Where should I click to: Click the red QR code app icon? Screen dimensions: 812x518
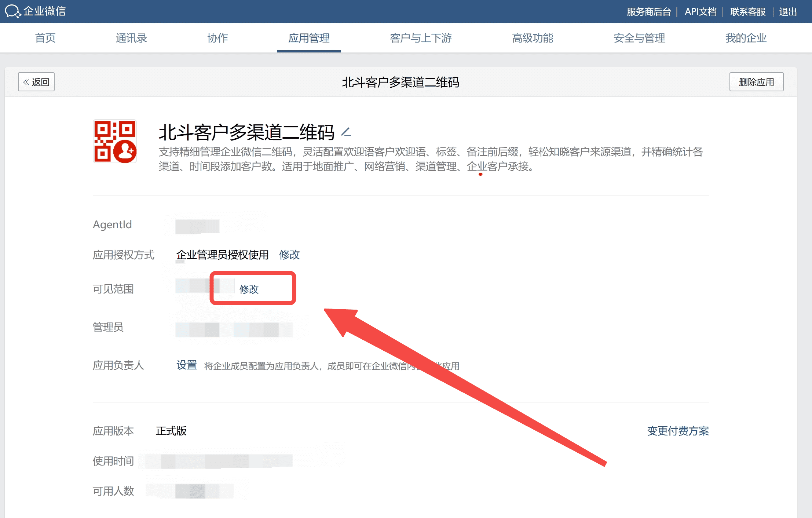pyautogui.click(x=115, y=142)
